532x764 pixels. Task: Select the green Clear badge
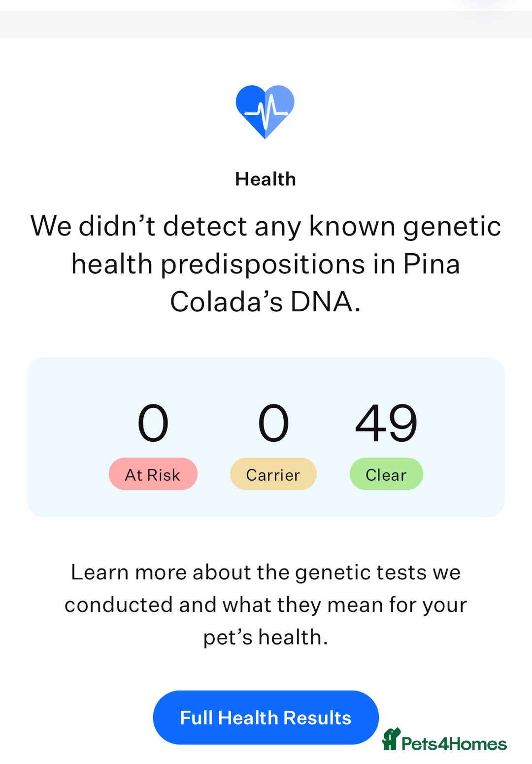pos(386,474)
